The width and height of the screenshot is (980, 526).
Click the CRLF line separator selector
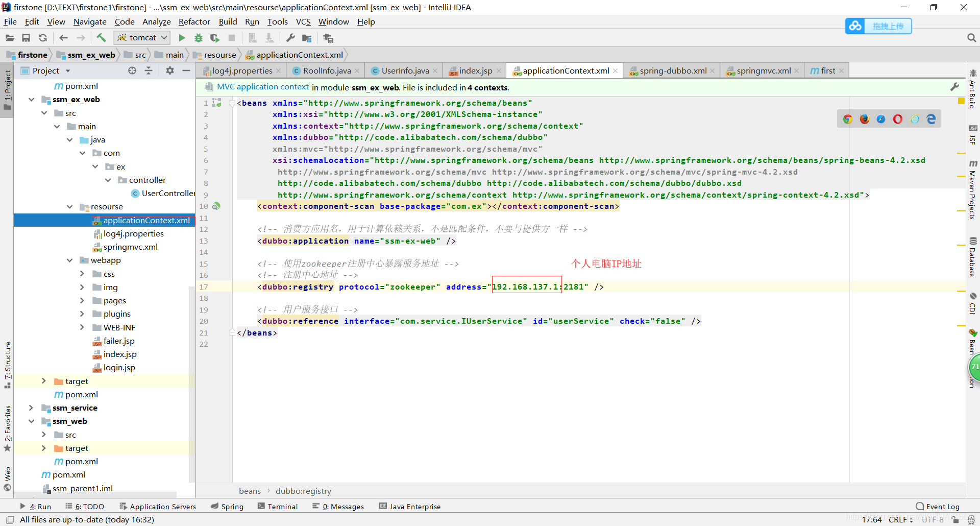click(x=900, y=519)
